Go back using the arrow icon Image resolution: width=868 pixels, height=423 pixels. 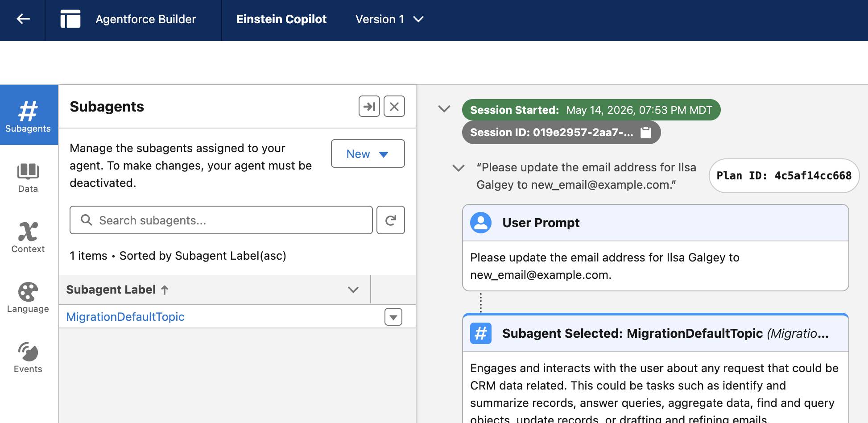(23, 19)
